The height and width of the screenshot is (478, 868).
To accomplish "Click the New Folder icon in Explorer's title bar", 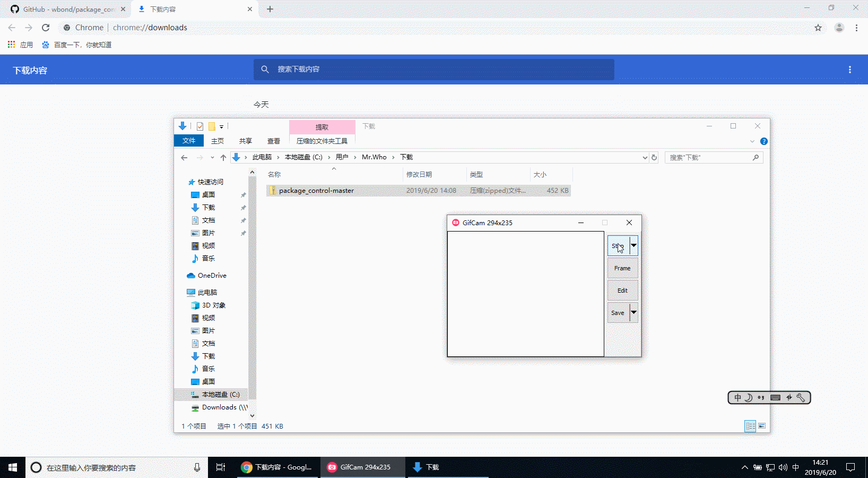I will pos(212,126).
